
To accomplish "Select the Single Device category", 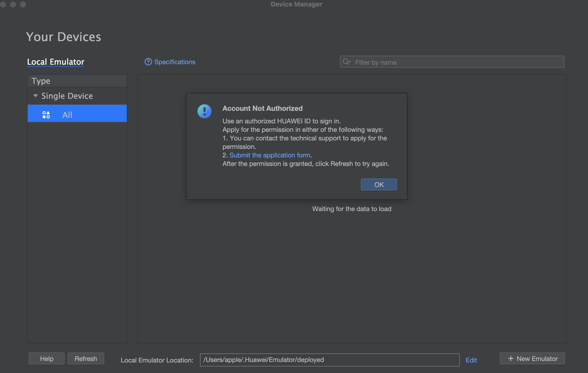I will (67, 96).
